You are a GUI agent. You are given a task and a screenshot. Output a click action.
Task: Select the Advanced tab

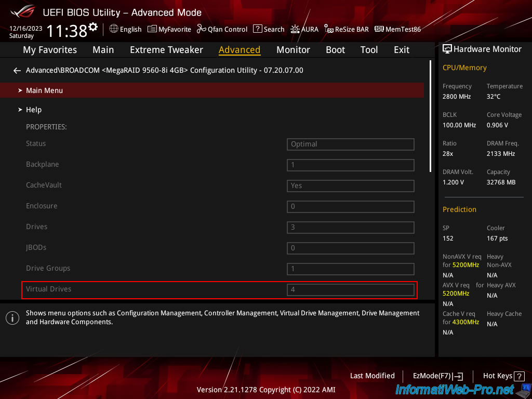coord(240,50)
